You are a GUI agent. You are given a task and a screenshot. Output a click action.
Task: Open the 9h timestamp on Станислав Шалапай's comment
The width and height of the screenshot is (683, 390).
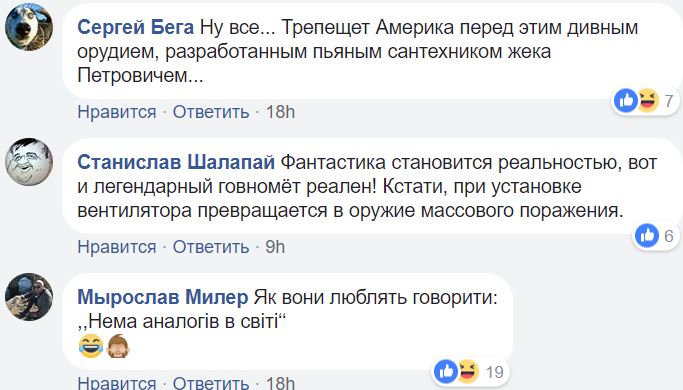(x=275, y=248)
